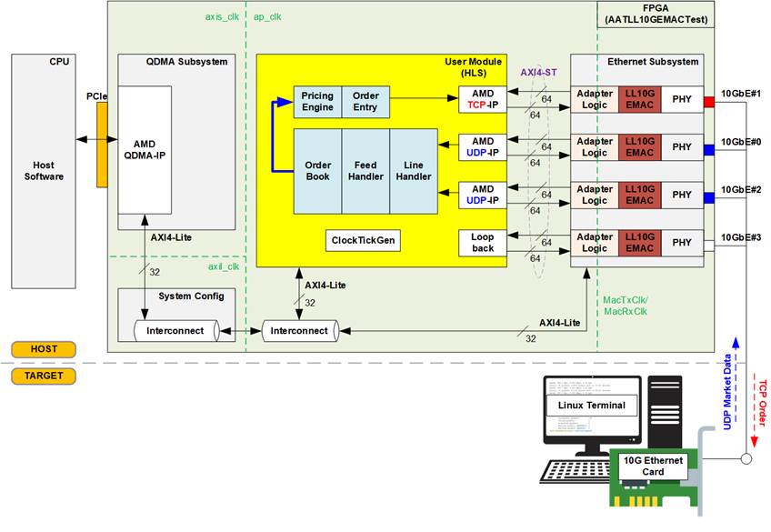Select Adapter Logic in the 10GbE#2 row
The width and height of the screenshot is (771, 532).
coord(595,195)
